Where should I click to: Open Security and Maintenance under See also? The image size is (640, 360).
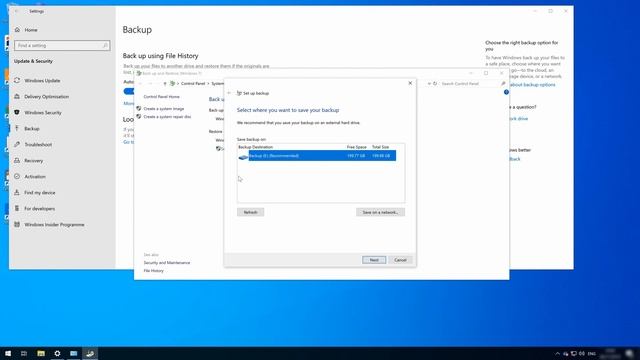coord(167,263)
